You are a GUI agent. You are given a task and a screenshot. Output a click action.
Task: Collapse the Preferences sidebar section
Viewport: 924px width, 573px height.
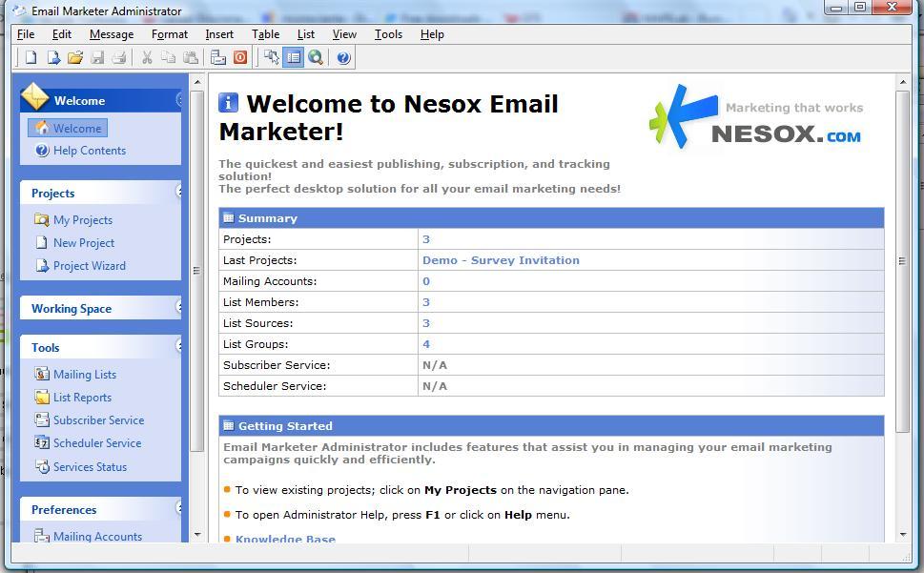click(179, 507)
